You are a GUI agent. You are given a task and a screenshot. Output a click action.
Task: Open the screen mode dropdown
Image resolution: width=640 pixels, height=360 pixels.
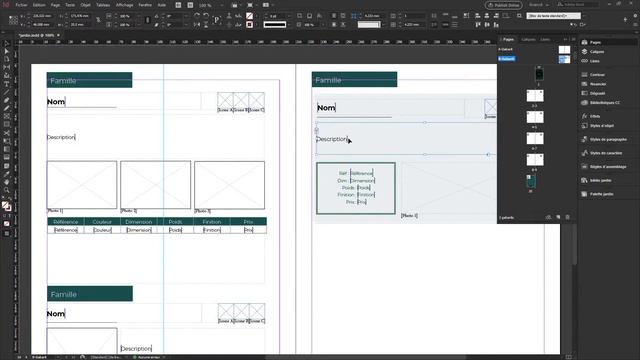pyautogui.click(x=252, y=5)
